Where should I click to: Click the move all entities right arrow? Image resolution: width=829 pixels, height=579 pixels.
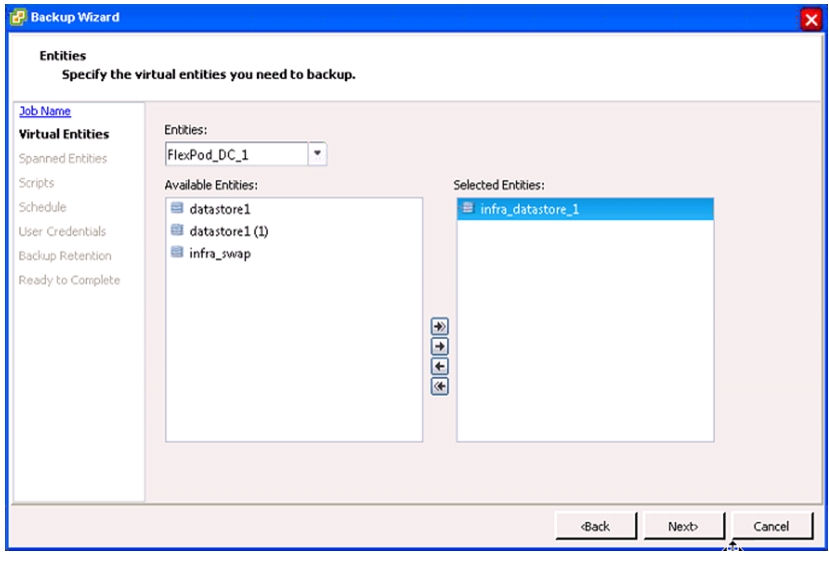coord(439,326)
